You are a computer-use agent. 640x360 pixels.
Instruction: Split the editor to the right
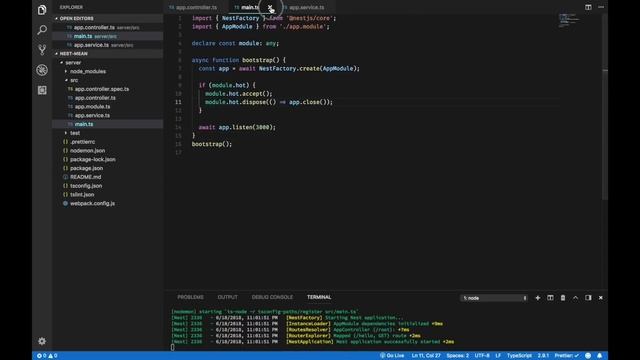tap(588, 7)
